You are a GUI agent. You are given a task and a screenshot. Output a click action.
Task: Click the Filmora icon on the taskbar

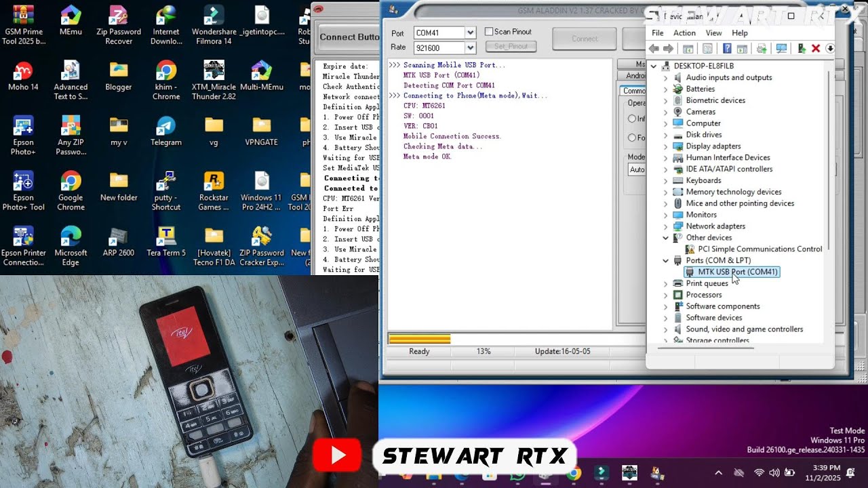[x=601, y=474]
